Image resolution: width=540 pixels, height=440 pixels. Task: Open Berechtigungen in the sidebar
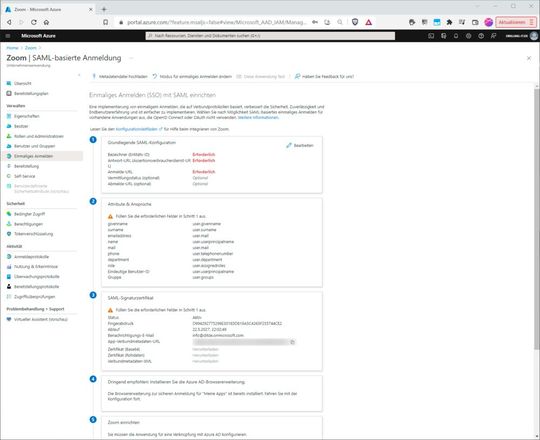tap(28, 224)
